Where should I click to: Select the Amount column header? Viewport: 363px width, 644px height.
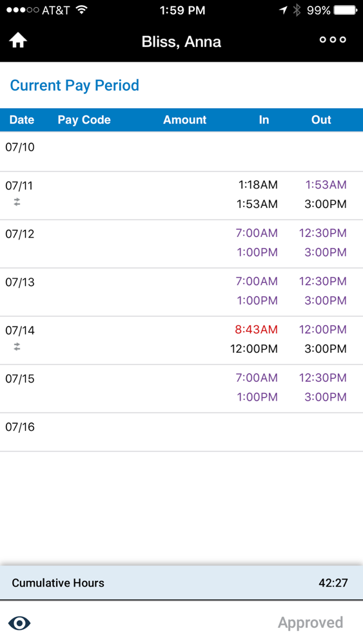184,120
